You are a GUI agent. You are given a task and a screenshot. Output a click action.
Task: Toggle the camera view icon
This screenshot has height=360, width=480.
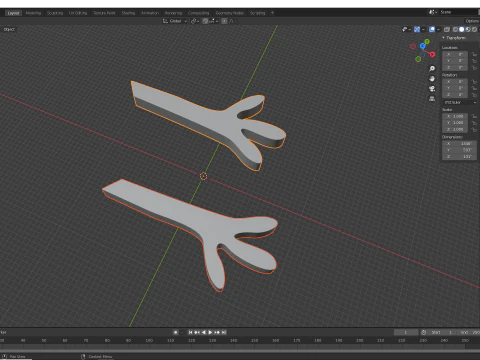(432, 89)
